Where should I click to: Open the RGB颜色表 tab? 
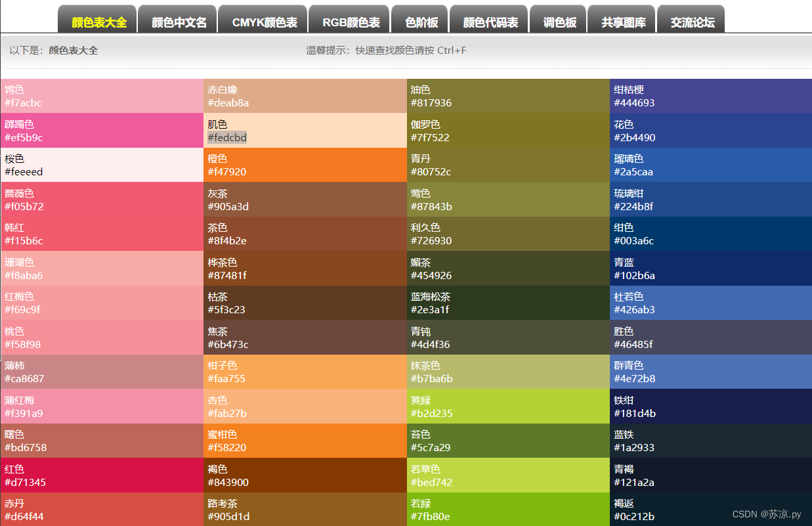pyautogui.click(x=351, y=19)
